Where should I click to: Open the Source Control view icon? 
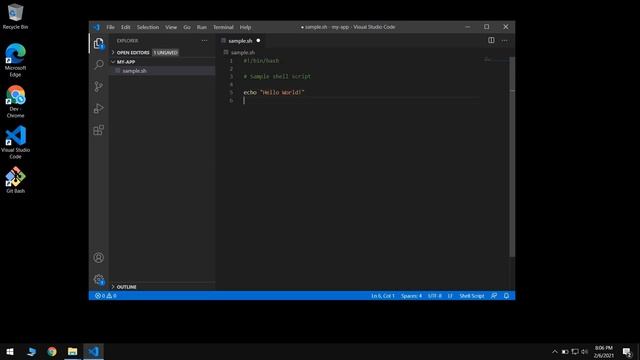(99, 87)
